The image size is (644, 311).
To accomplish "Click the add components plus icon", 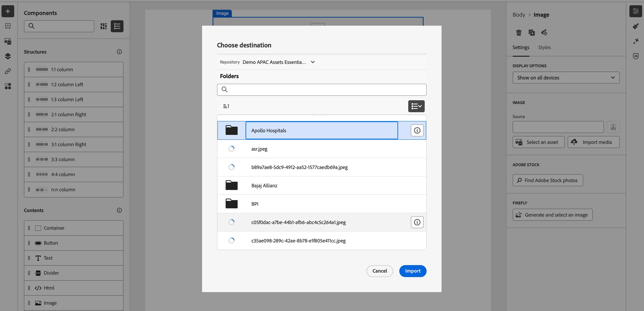I will (x=8, y=11).
